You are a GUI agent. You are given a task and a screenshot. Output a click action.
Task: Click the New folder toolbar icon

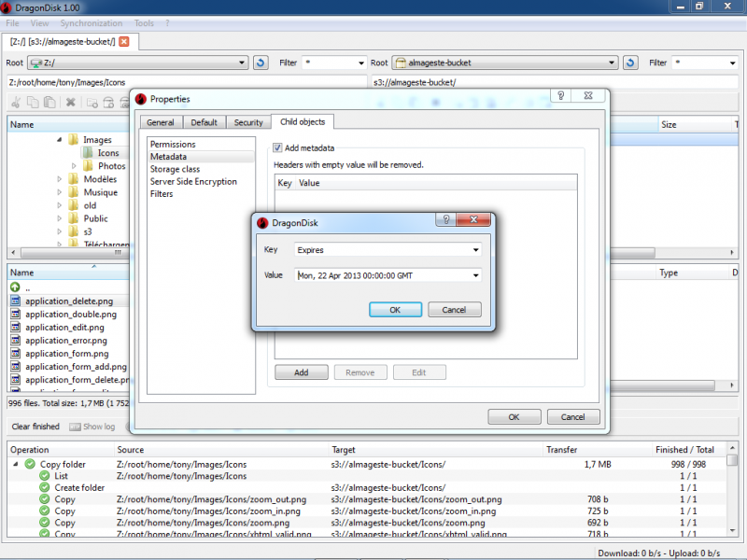click(92, 103)
